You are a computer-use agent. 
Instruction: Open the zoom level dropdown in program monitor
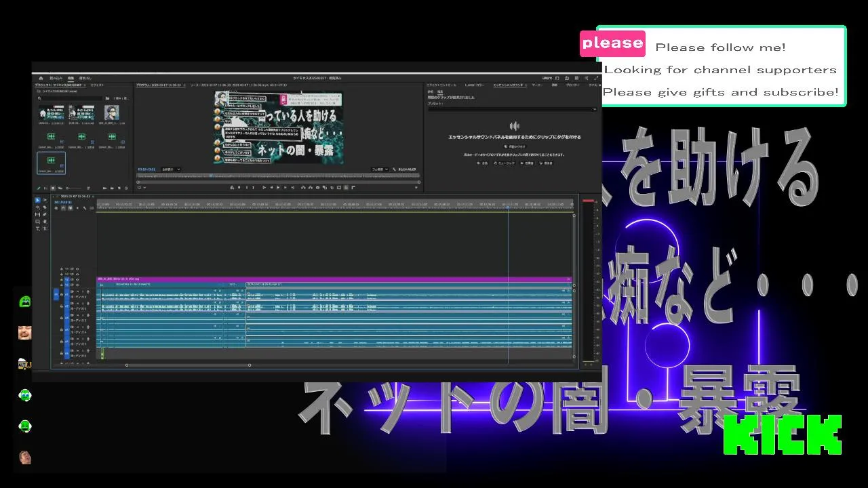[171, 169]
